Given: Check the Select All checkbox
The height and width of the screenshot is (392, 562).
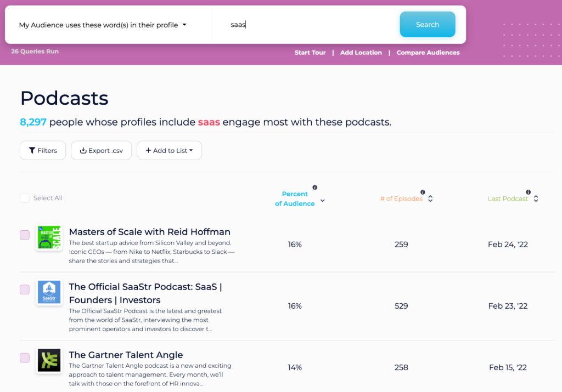Looking at the screenshot, I should (25, 198).
